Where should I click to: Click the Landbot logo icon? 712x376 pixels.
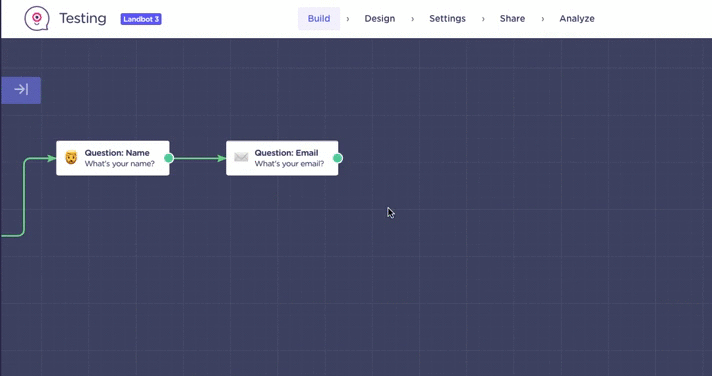pos(37,18)
